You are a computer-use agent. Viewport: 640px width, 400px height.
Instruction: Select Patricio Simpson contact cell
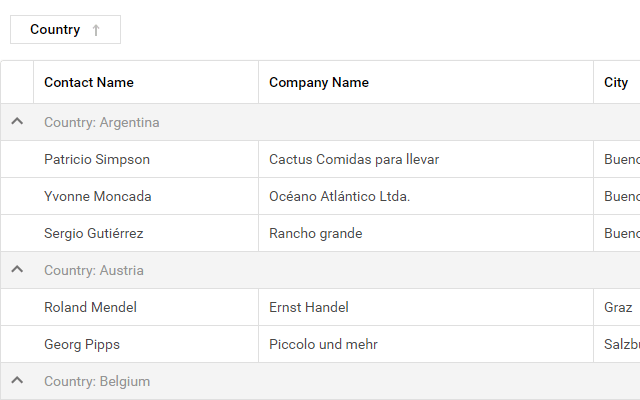[x=97, y=159]
